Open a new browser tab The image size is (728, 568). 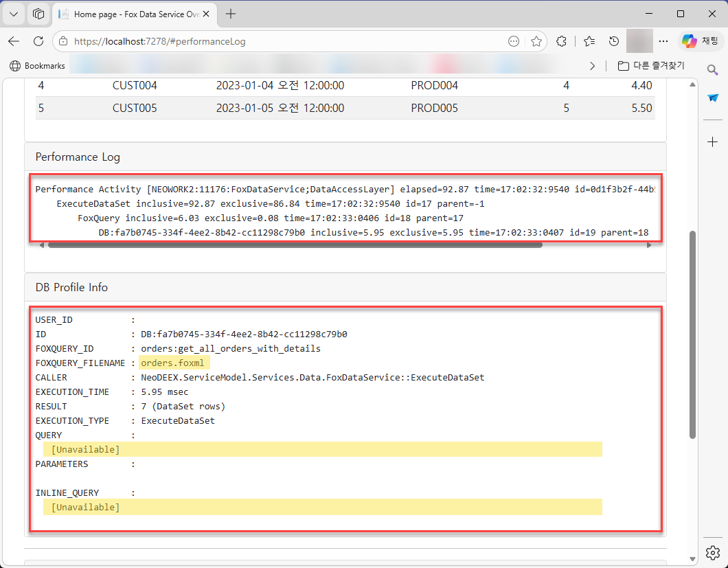pyautogui.click(x=231, y=14)
